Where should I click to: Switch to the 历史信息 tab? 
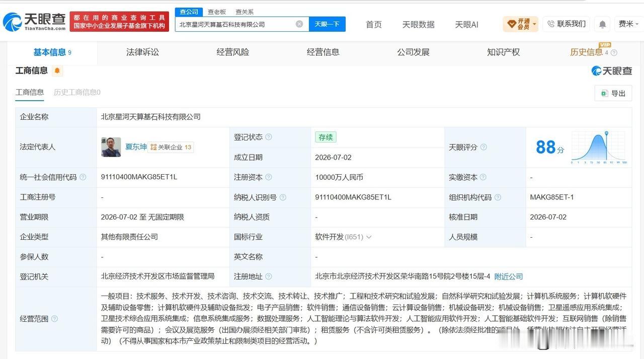point(586,52)
